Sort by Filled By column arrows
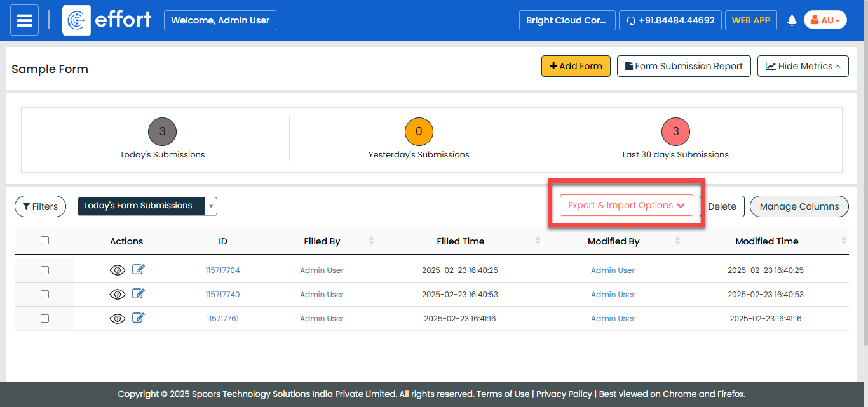 pyautogui.click(x=372, y=241)
